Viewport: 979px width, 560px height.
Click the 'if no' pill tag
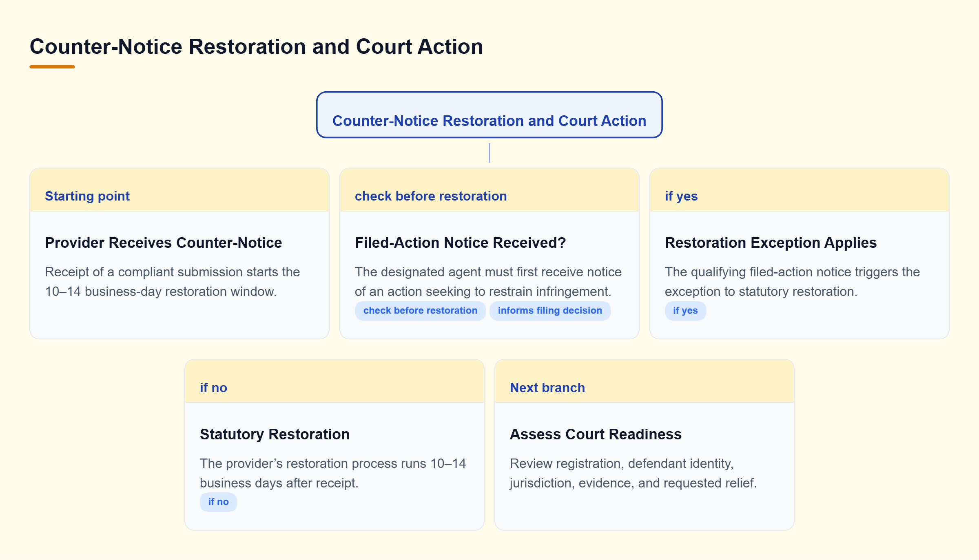point(218,502)
